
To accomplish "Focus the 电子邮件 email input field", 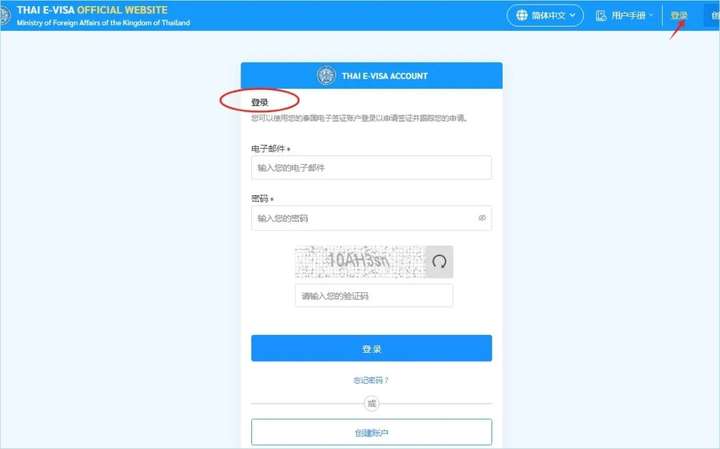I will [x=371, y=168].
